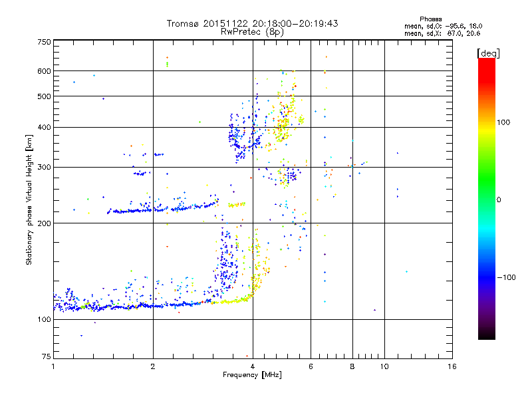The height and width of the screenshot is (399, 532).
Task: Click the y-axis label '750'
Action: [45, 42]
